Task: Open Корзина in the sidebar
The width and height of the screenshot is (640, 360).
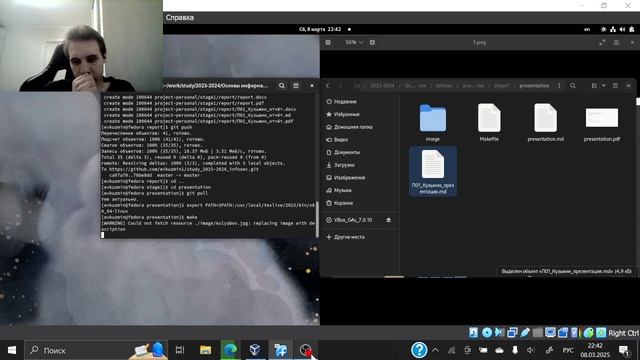Action: 340,203
